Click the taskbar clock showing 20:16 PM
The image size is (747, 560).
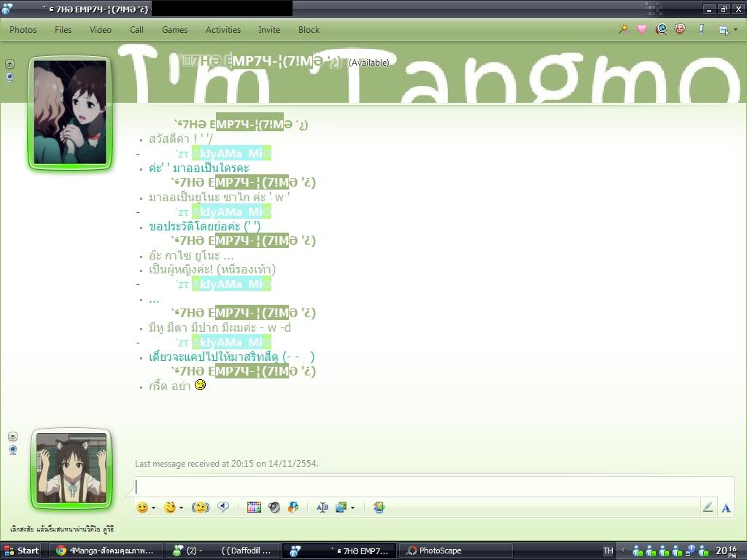727,551
